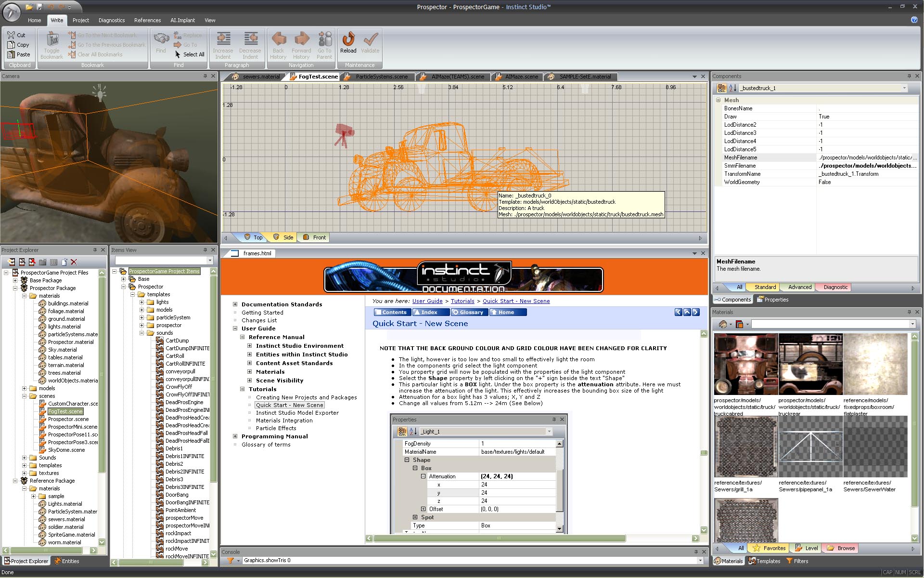924x578 pixels.
Task: Expand the models folder in Project Explorer
Action: point(25,388)
